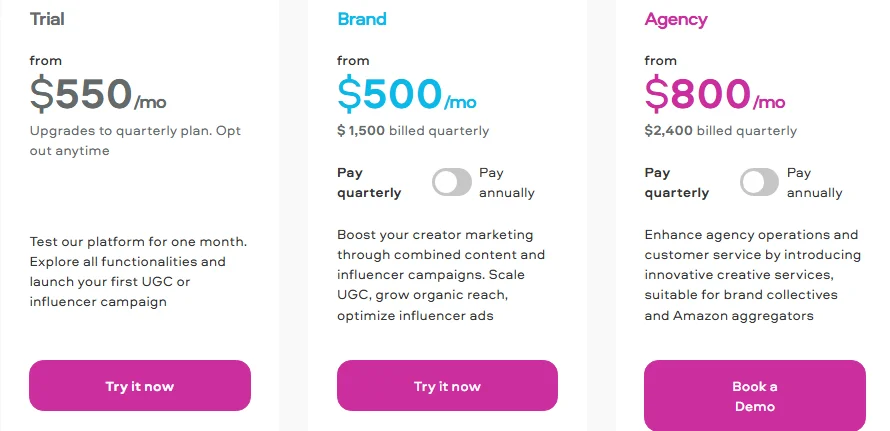890x431 pixels.
Task: Choose Pay annually label in Agency plan
Action: pos(815,183)
